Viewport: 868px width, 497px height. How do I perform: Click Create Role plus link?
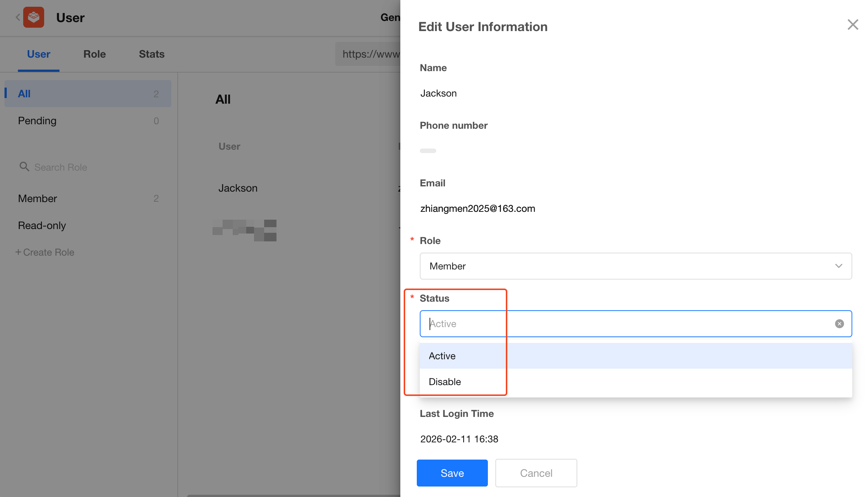(x=45, y=252)
